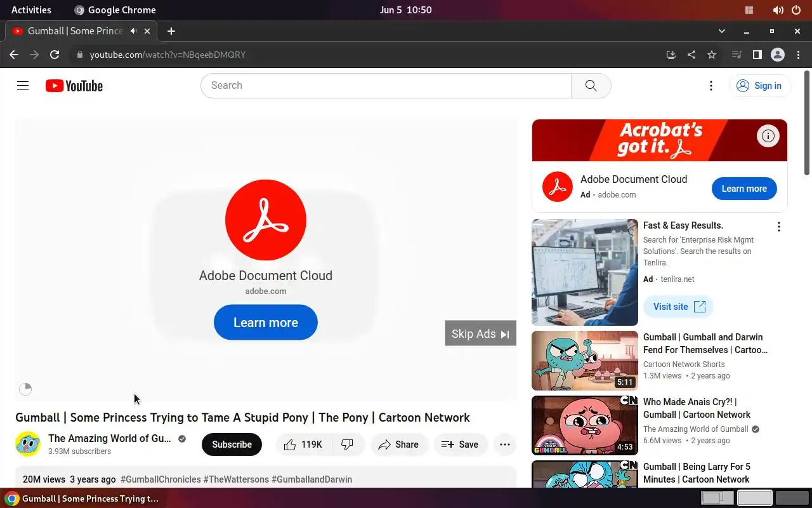Open Being Larry For 5 Minutes video title
Screen dimensions: 812x508
[697, 473]
